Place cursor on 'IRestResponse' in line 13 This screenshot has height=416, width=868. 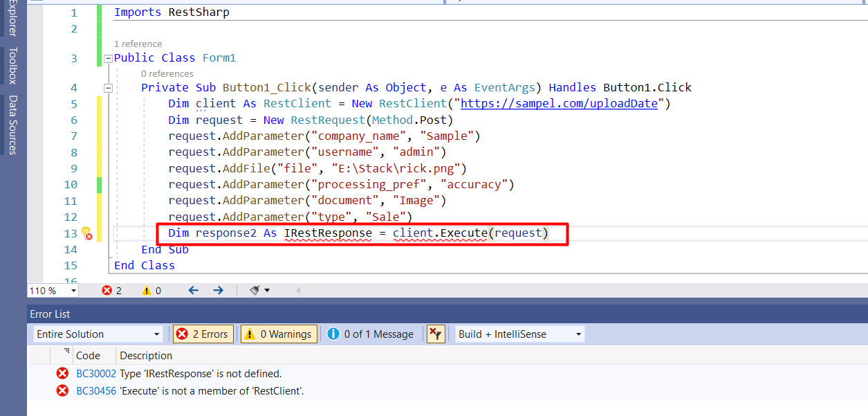tap(328, 233)
